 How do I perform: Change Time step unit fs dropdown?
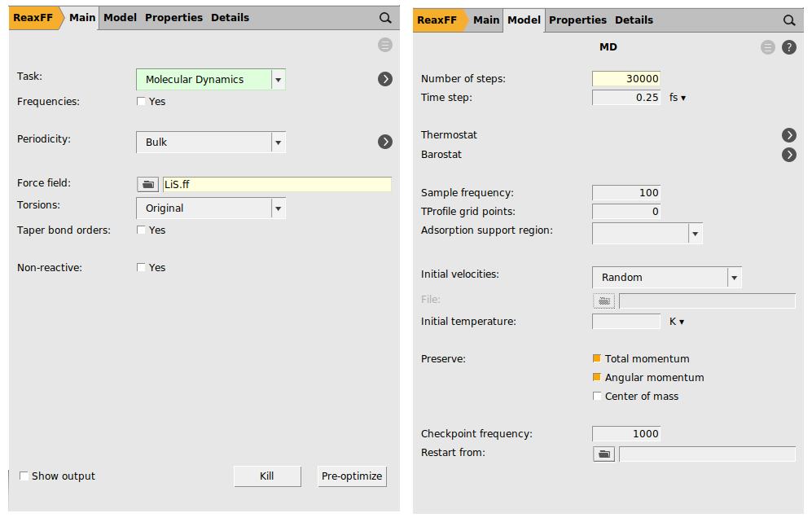(x=678, y=98)
